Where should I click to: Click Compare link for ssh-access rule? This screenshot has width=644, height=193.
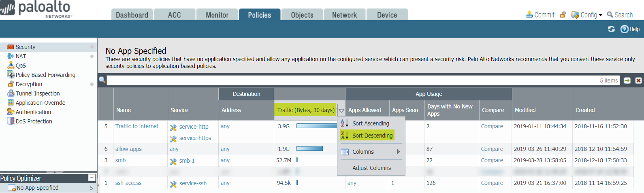pos(492,183)
